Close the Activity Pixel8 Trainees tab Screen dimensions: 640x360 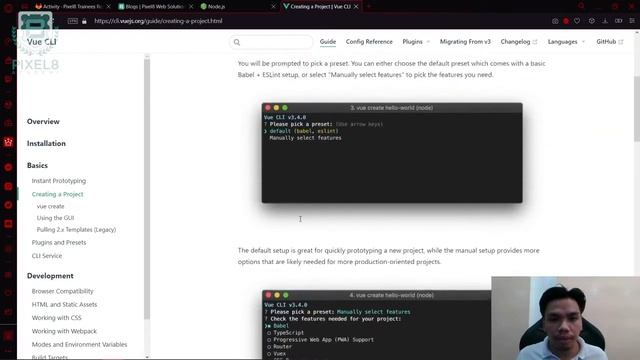point(108,7)
